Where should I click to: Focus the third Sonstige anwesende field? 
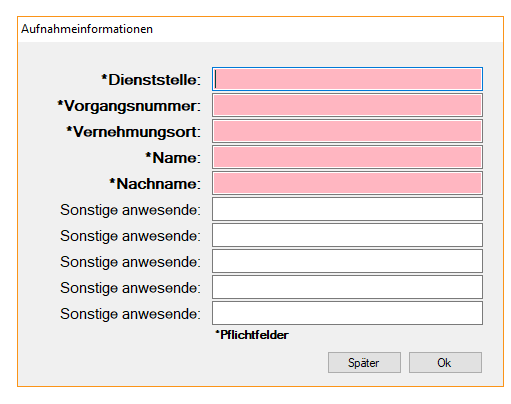click(x=347, y=261)
